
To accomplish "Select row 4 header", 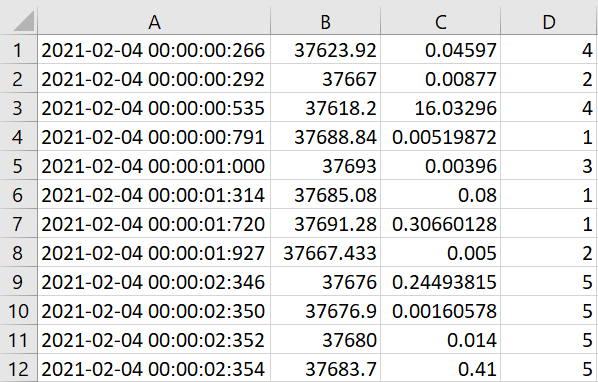I will (19, 136).
